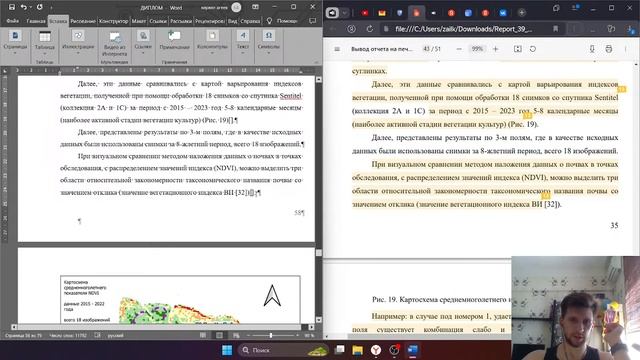Image resolution: width=640 pixels, height=360 pixels.
Task: Click the right arrow of Word's horizontal scrollbar
Action: coord(311,327)
